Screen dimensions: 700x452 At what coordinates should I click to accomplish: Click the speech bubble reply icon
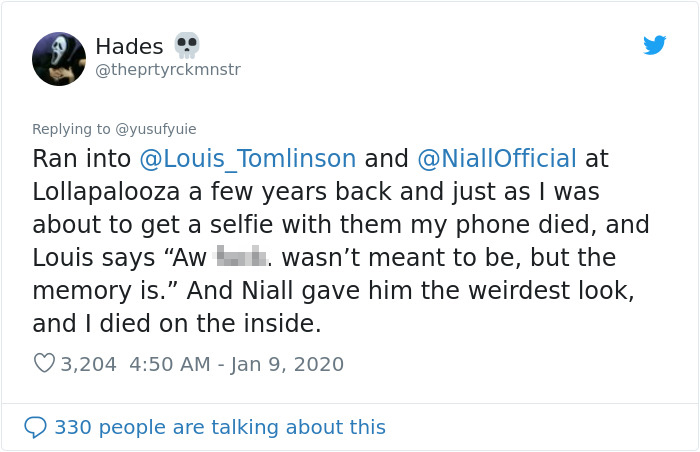point(35,427)
